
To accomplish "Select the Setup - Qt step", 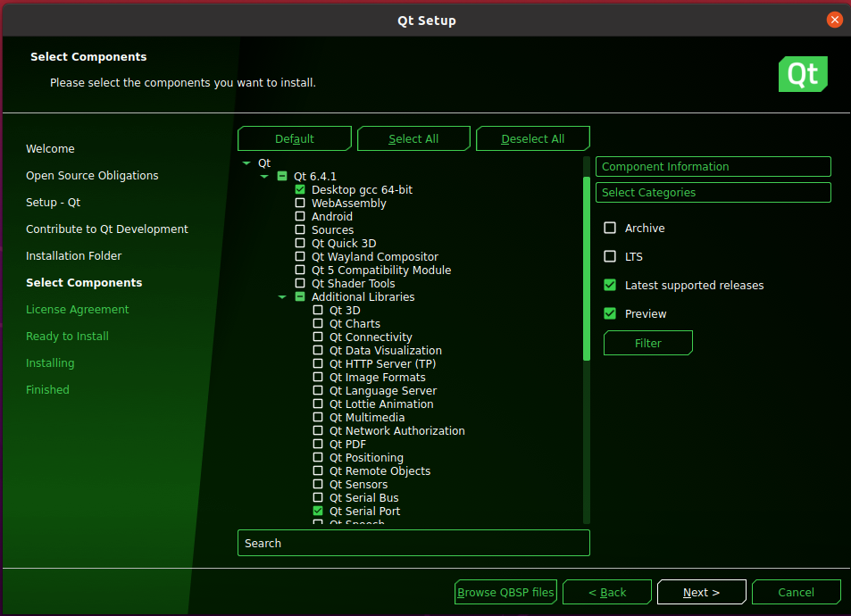I will tap(54, 203).
